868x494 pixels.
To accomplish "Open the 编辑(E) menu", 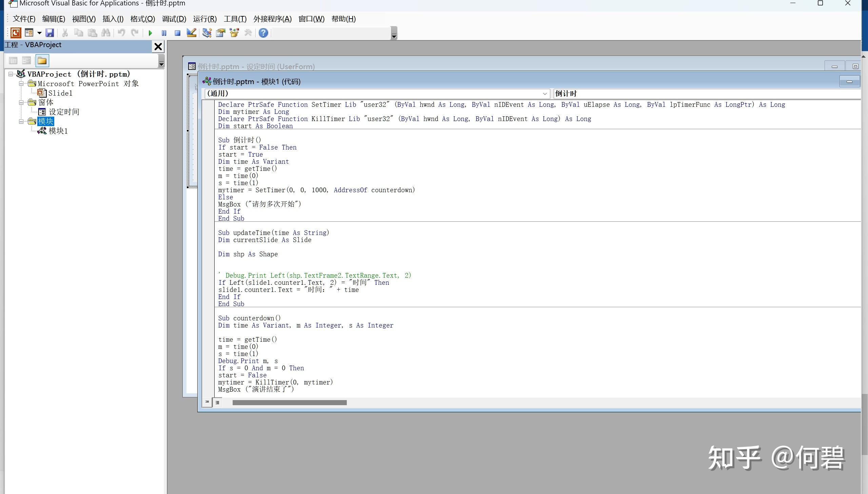I will tap(54, 19).
